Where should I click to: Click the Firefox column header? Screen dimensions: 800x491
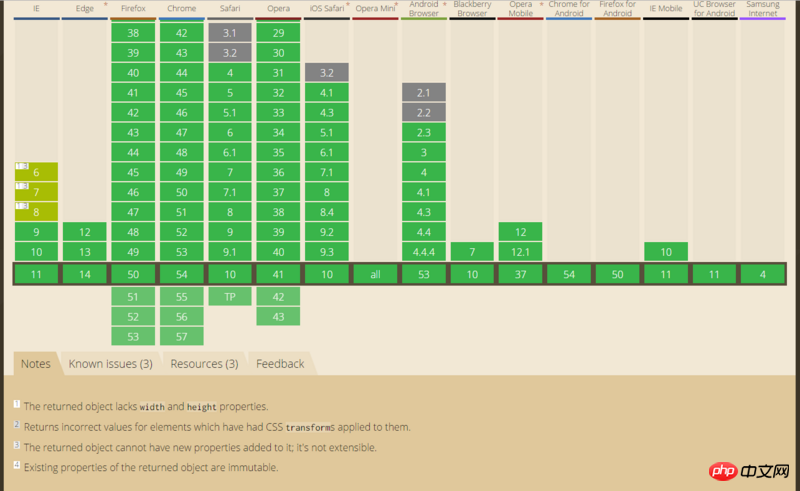(x=133, y=9)
